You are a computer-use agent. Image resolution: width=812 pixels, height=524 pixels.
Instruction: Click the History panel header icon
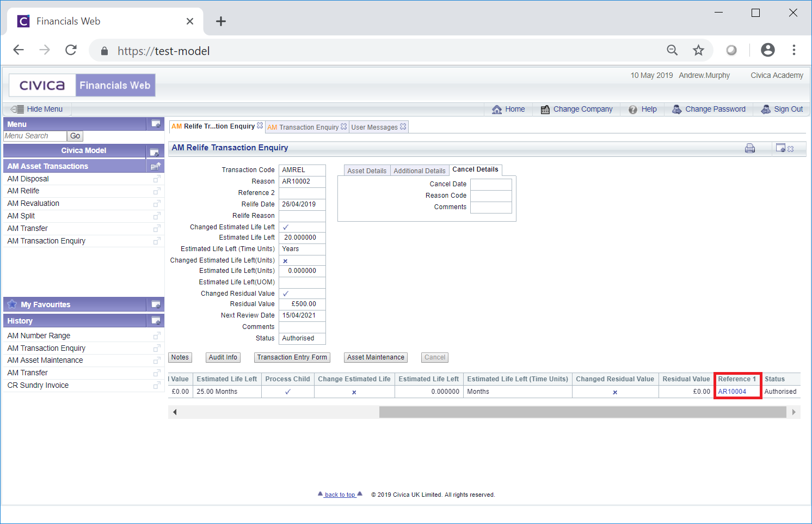click(156, 321)
